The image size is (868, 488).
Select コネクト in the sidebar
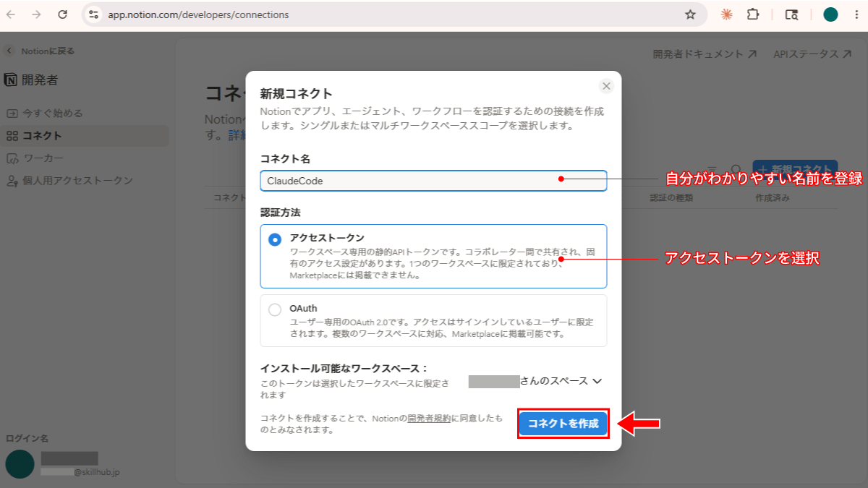[x=85, y=136]
